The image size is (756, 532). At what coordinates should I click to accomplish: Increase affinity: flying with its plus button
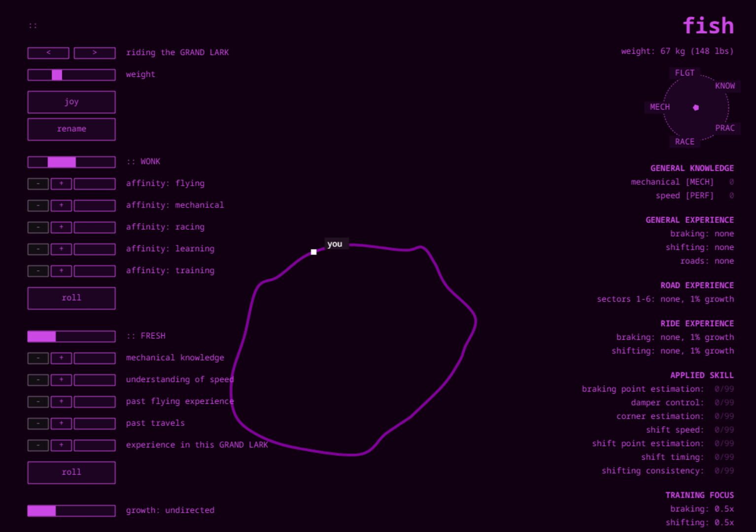[x=61, y=183]
